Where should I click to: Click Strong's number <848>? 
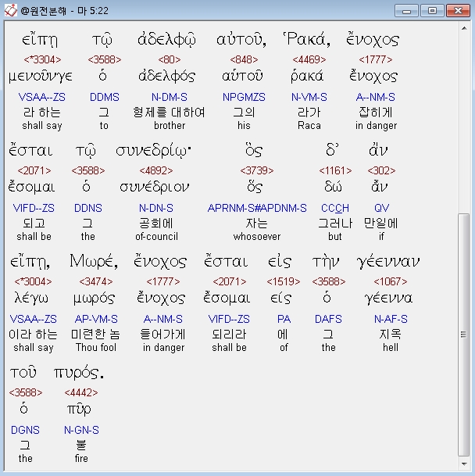click(244, 60)
